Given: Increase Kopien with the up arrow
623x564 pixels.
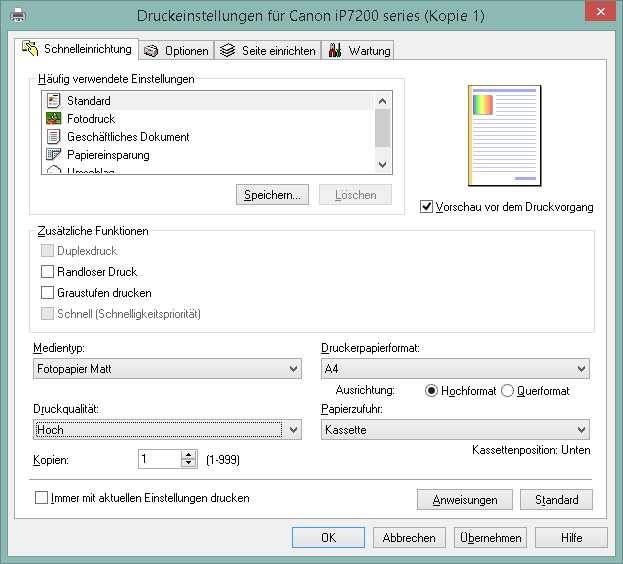Looking at the screenshot, I should tap(189, 455).
